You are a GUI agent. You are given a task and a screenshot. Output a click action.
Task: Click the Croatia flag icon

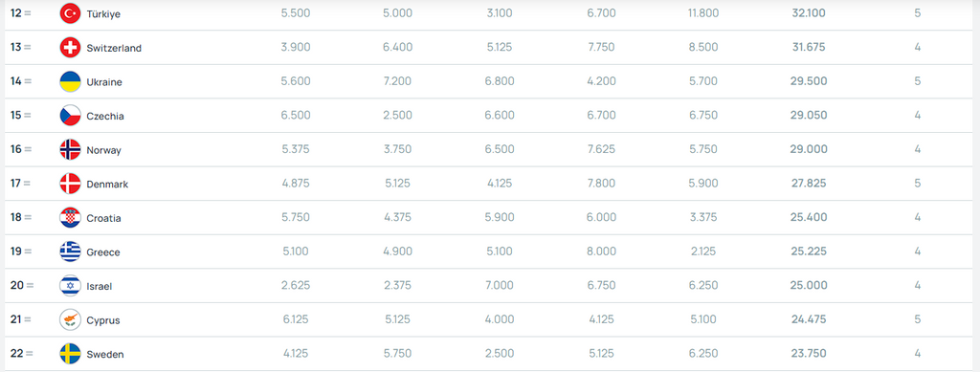70,218
